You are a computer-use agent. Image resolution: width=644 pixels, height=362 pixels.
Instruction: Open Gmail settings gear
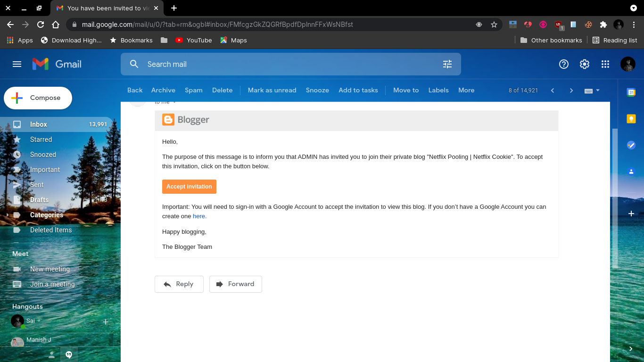click(x=585, y=64)
